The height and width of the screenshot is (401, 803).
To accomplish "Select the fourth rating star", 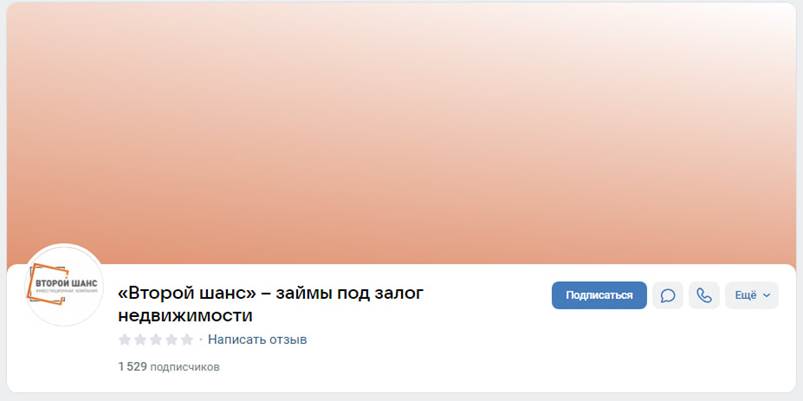I will coord(172,340).
